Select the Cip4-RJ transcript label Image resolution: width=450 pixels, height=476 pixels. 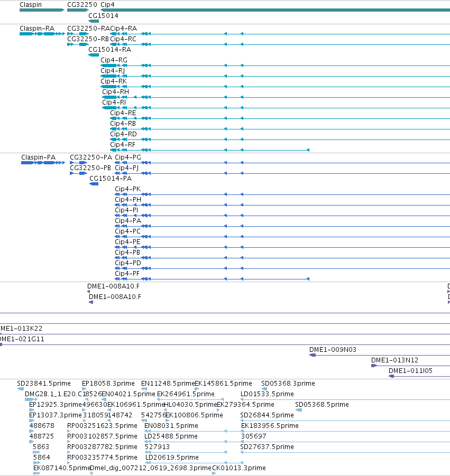(113, 70)
